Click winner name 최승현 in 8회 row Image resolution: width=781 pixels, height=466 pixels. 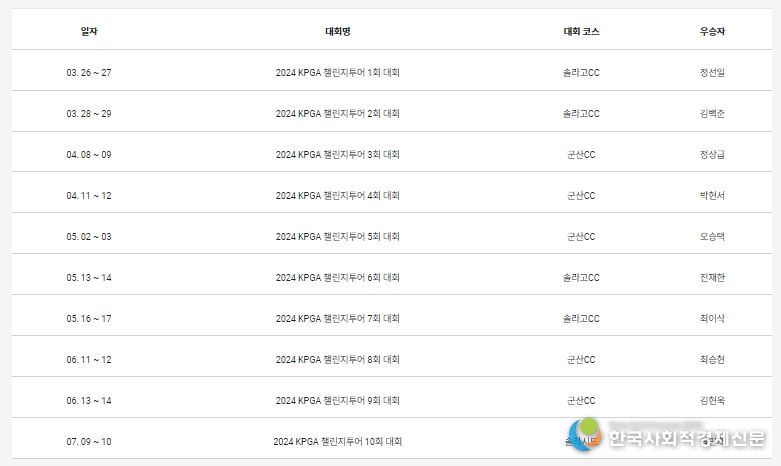point(712,359)
